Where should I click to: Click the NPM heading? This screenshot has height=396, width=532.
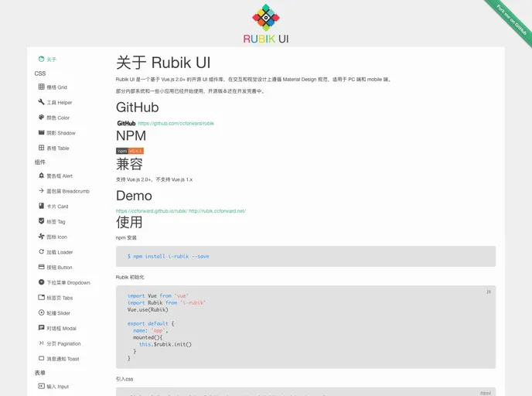(x=131, y=135)
